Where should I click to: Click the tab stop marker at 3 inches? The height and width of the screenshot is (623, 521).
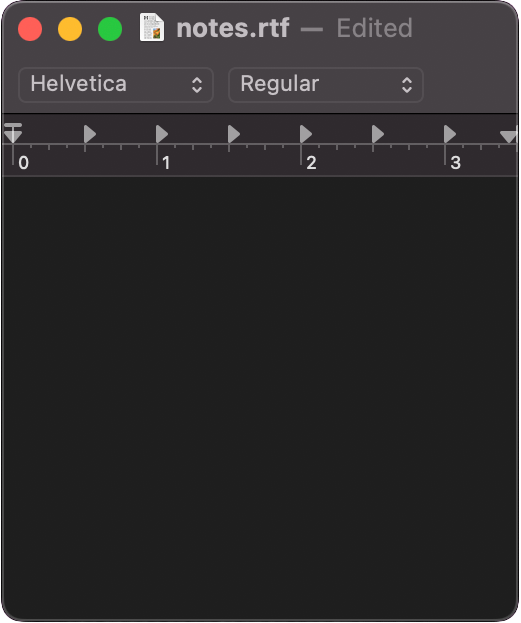tap(449, 134)
